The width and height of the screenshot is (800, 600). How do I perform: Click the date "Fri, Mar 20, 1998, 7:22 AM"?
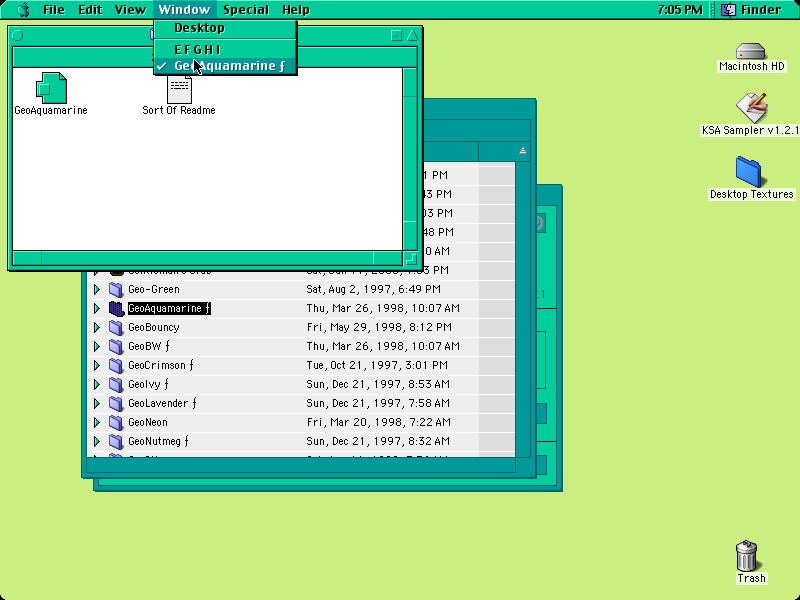[379, 422]
